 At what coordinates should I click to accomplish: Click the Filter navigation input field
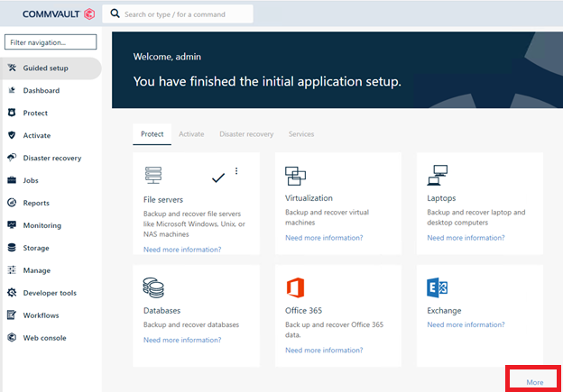click(50, 42)
